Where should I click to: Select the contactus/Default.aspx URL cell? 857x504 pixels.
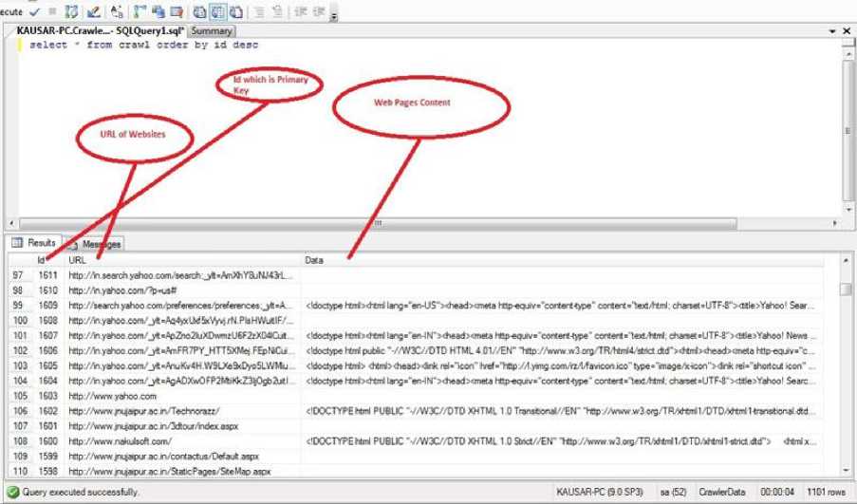click(x=182, y=456)
